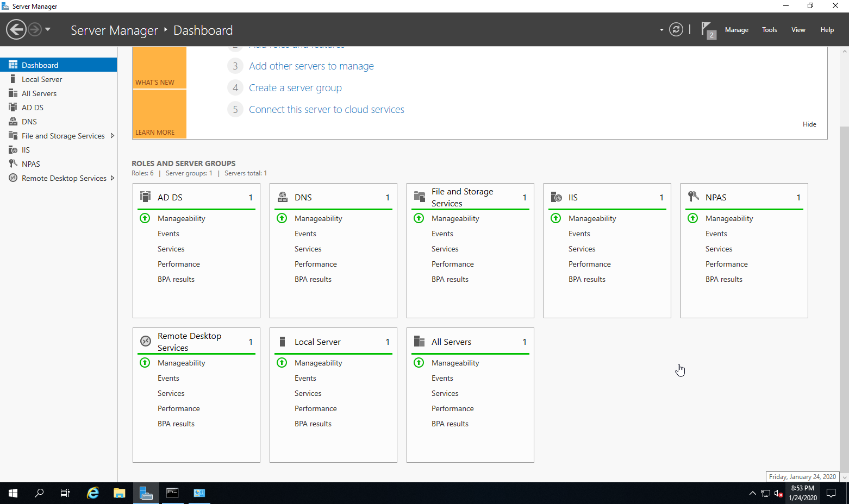The width and height of the screenshot is (849, 504).
Task: Click the taskbar clock showing 8:53 PM
Action: coord(803,493)
